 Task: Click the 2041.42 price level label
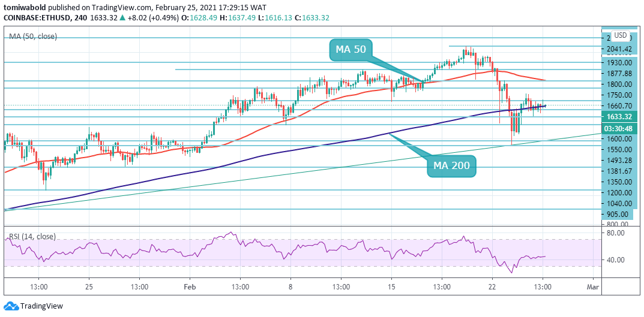coord(619,49)
